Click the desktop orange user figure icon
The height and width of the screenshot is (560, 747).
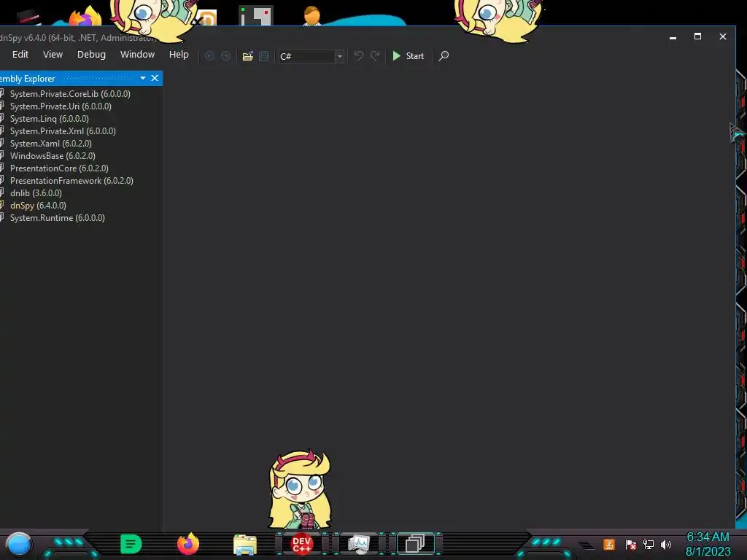[x=312, y=15]
